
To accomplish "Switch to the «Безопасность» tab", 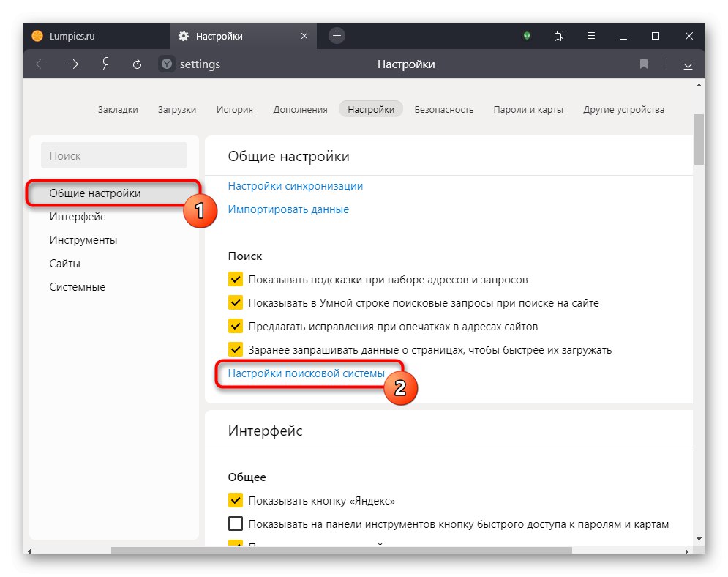I will tap(443, 108).
